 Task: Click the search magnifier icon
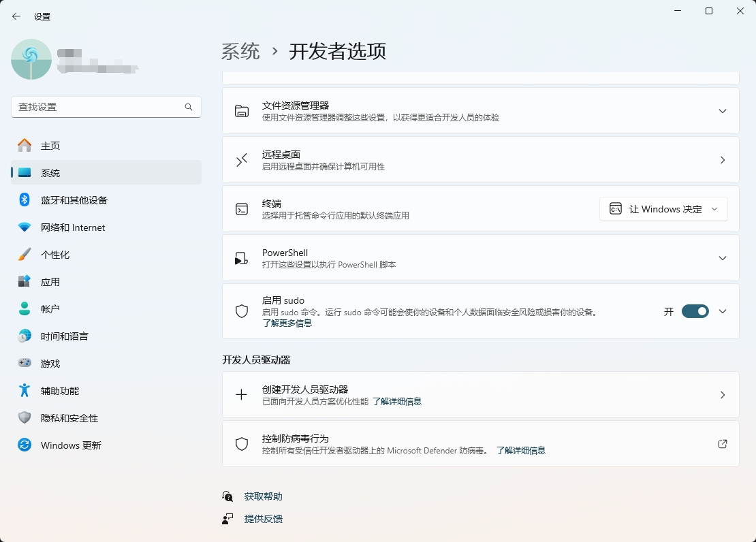click(x=189, y=107)
